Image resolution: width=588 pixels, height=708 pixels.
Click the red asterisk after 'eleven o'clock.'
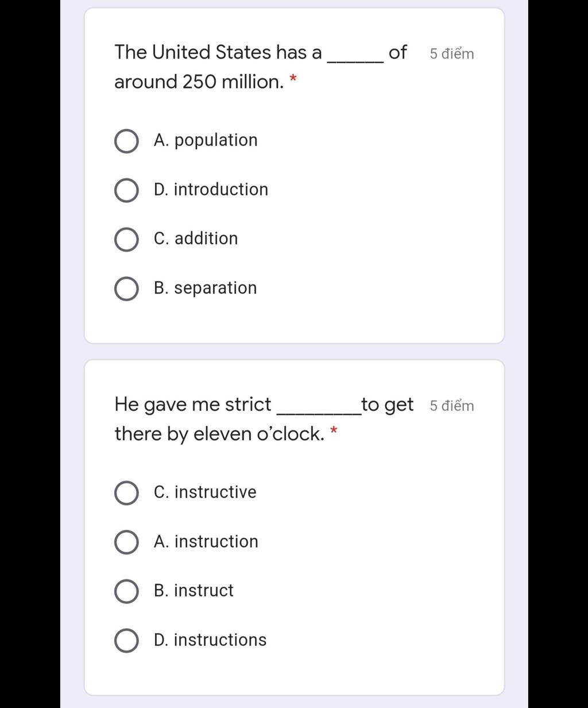click(334, 430)
